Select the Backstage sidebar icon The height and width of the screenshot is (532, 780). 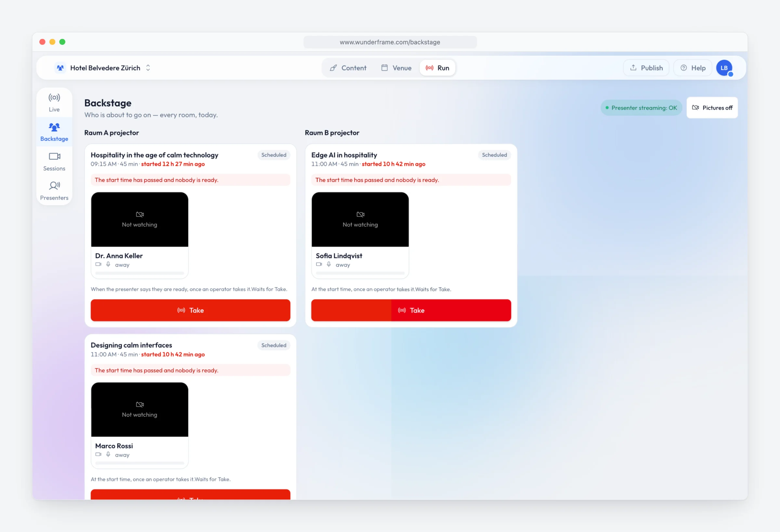pyautogui.click(x=54, y=127)
